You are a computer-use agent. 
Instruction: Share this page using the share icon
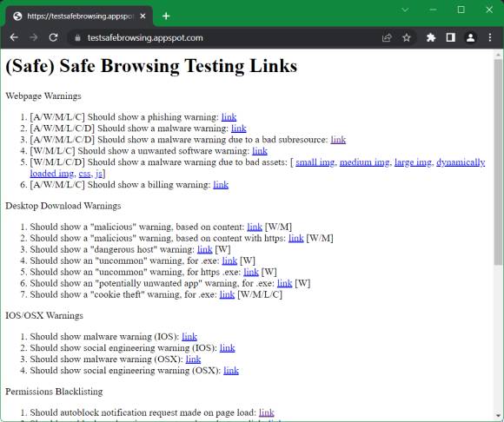[387, 37]
